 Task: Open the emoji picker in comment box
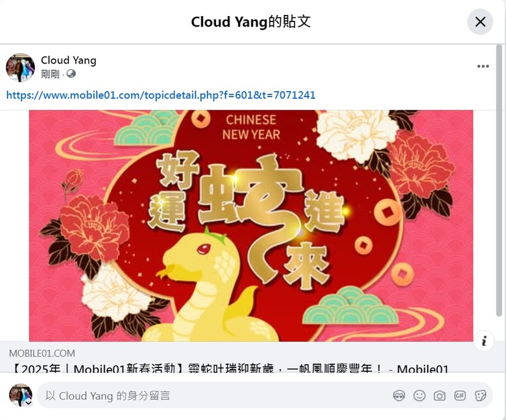pos(419,395)
